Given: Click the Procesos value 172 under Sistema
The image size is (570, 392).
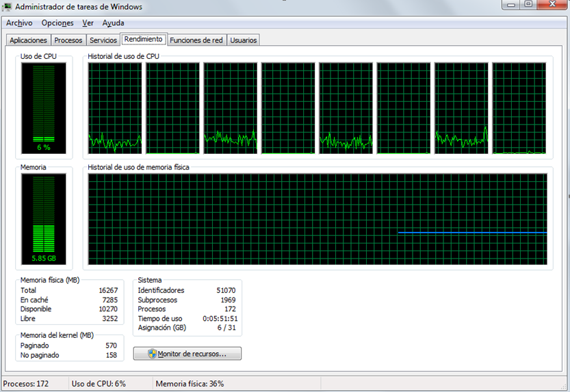Looking at the screenshot, I should pos(230,309).
